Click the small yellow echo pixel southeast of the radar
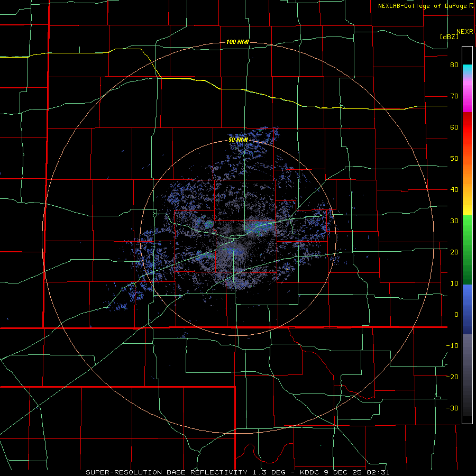This screenshot has height=476, width=476. [287, 269]
